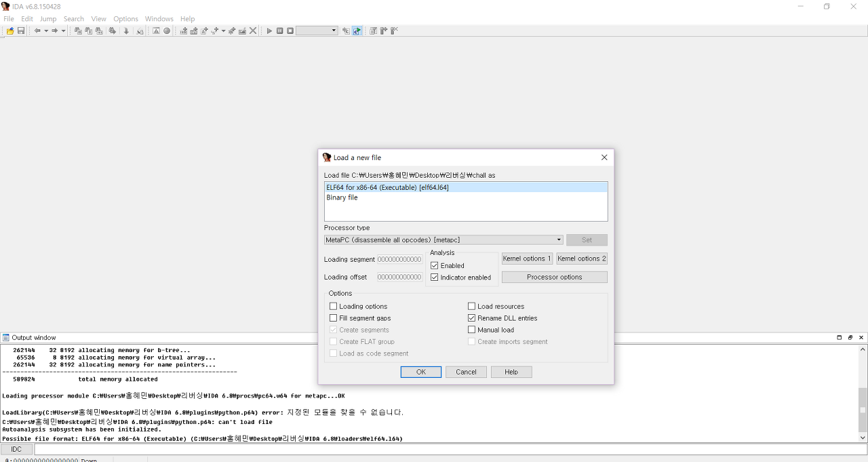
Task: Click the Save database toolbar icon
Action: click(21, 31)
